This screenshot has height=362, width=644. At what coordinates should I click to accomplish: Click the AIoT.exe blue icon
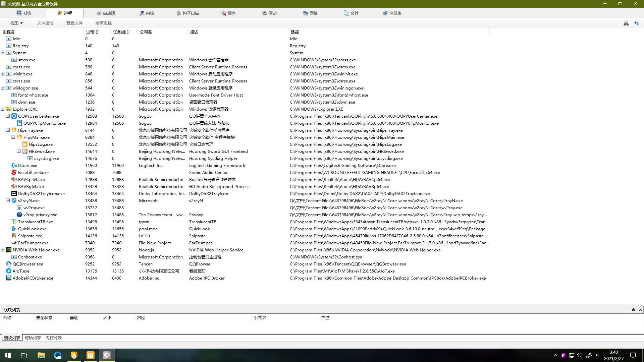click(x=9, y=271)
